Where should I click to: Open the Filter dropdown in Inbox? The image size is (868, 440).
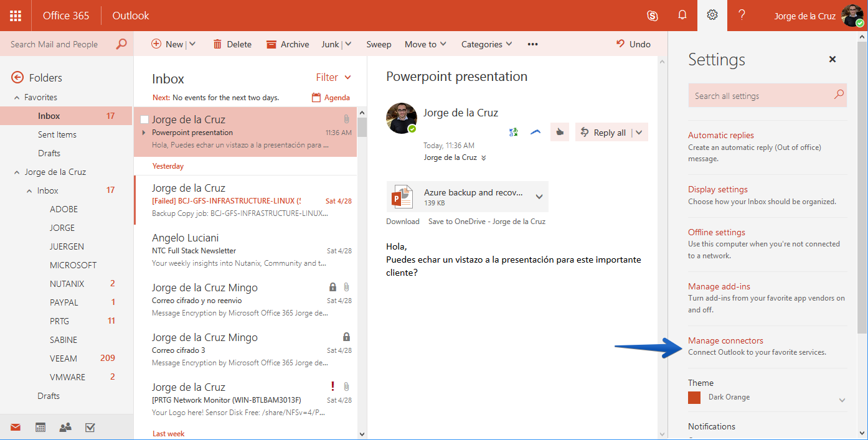click(334, 78)
